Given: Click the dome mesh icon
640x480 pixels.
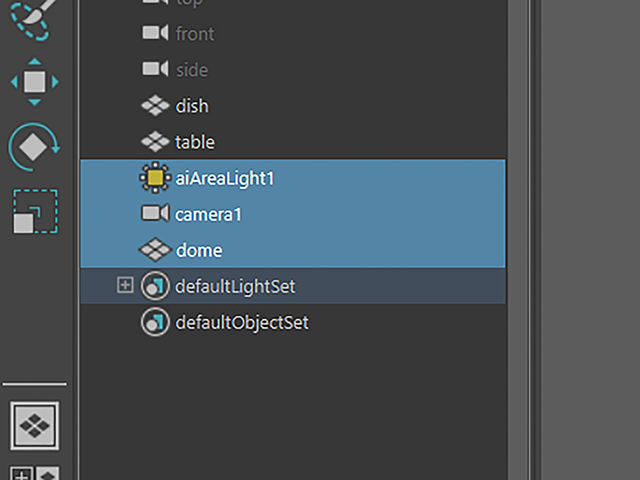Looking at the screenshot, I should 155,249.
